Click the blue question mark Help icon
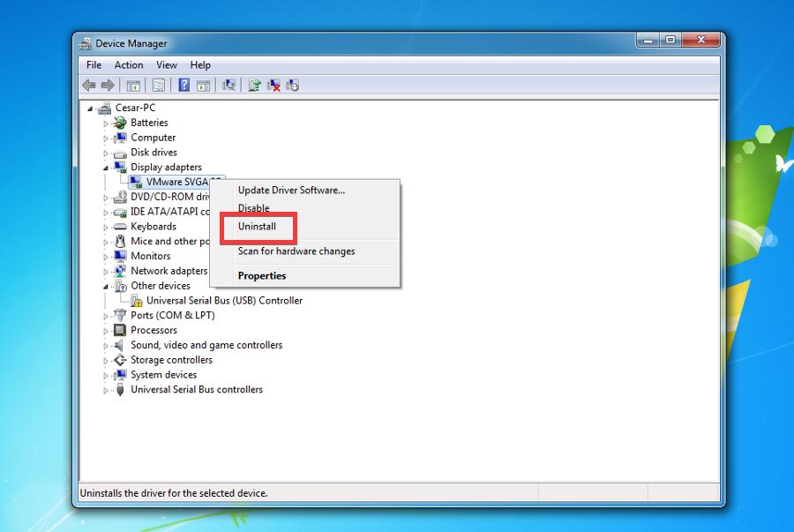This screenshot has height=532, width=794. (x=184, y=85)
